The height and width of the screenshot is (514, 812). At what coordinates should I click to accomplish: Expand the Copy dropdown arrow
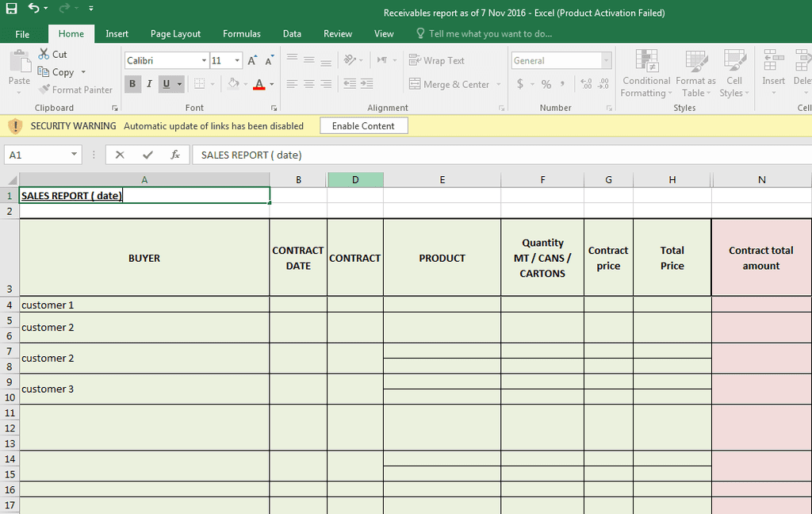pos(83,72)
